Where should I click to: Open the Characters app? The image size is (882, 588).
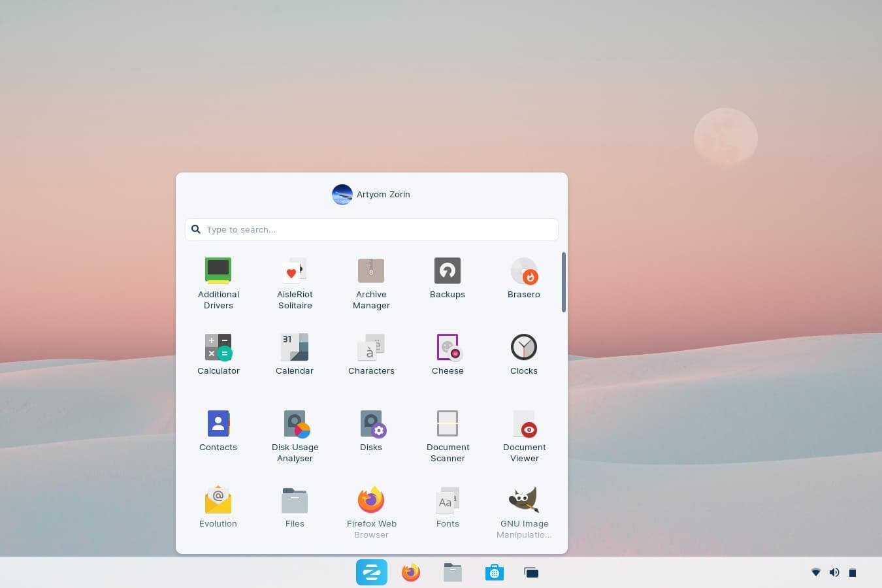(371, 355)
